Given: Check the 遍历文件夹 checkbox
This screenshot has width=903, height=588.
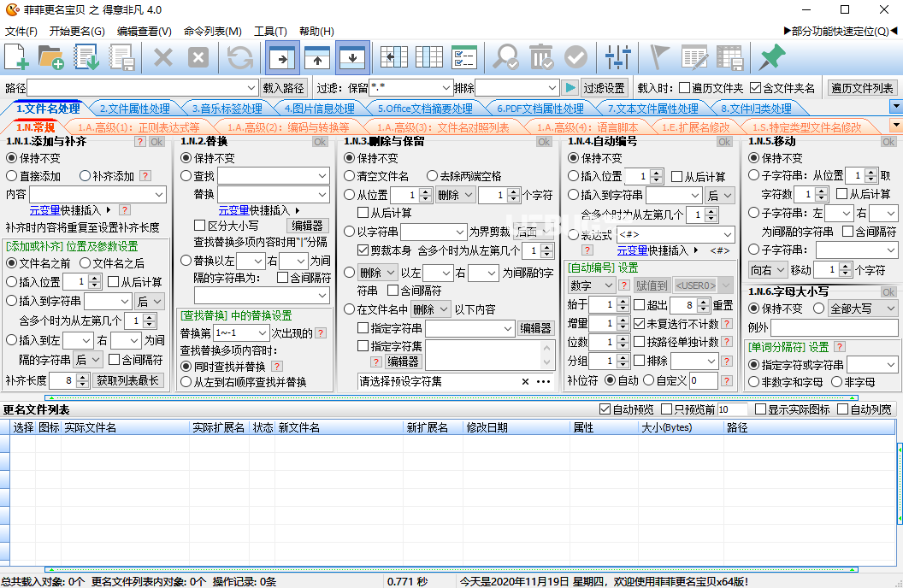Looking at the screenshot, I should pos(685,88).
